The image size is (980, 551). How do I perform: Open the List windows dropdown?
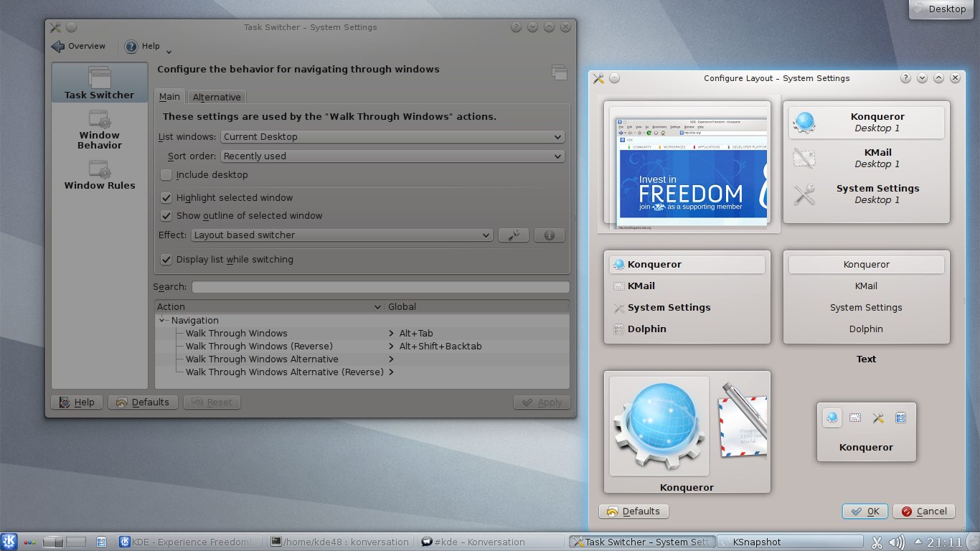click(392, 137)
